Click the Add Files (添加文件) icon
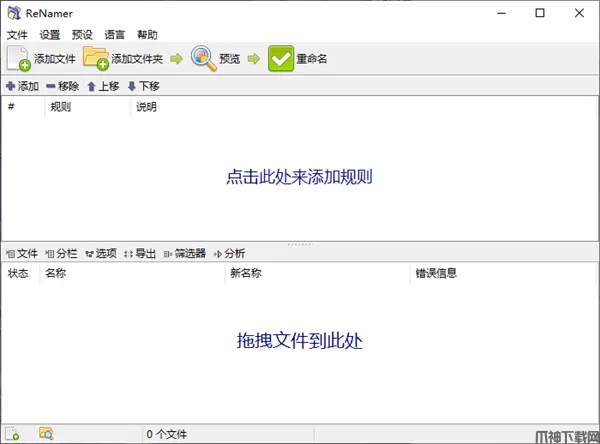600x444 pixels. point(19,59)
